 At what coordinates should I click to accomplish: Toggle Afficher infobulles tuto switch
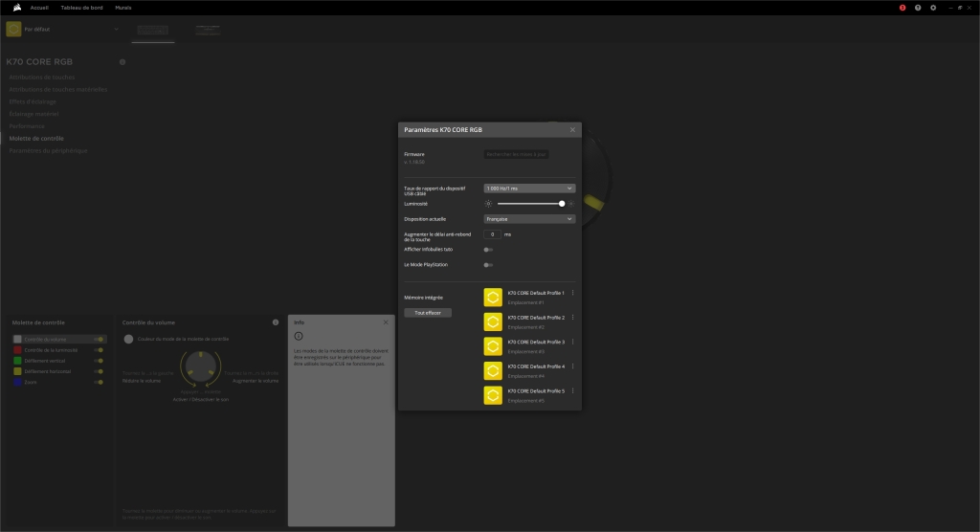pyautogui.click(x=488, y=249)
